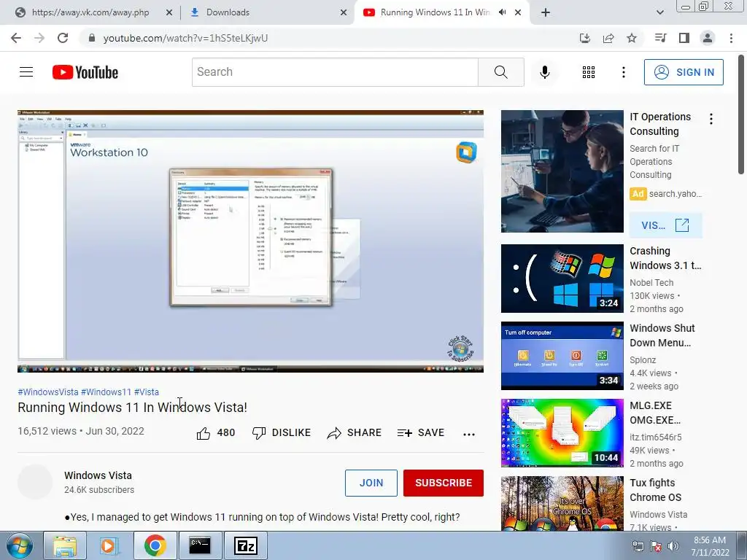Click the SHARE arrow button
747x560 pixels.
(x=354, y=433)
